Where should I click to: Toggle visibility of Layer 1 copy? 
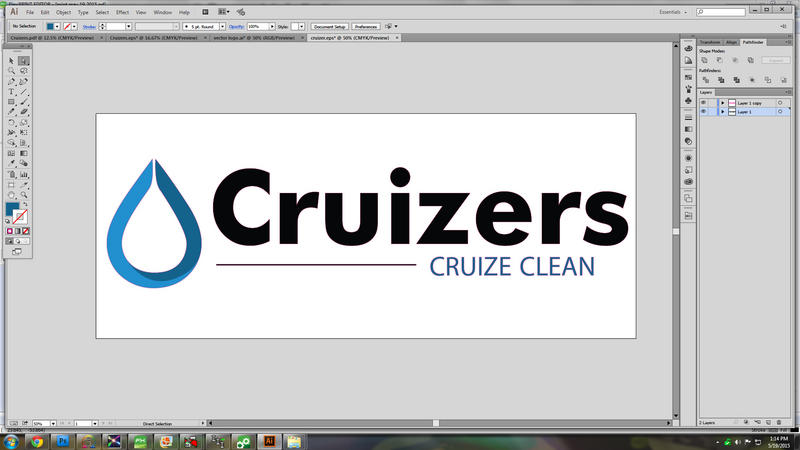coord(704,103)
